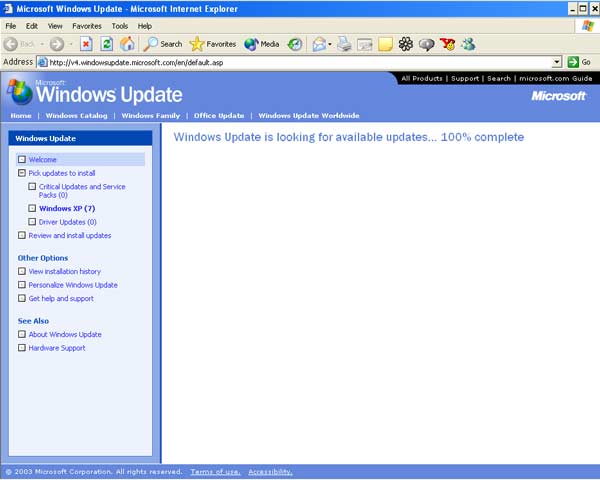Image resolution: width=600 pixels, height=480 pixels.
Task: Click the Internet Explorer title bar icon
Action: point(8,8)
